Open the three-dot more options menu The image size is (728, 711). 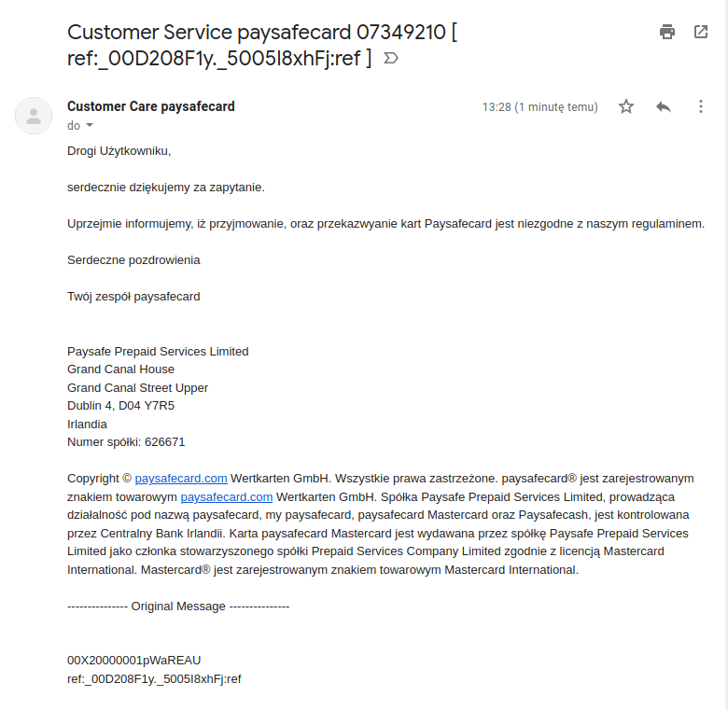click(x=701, y=106)
